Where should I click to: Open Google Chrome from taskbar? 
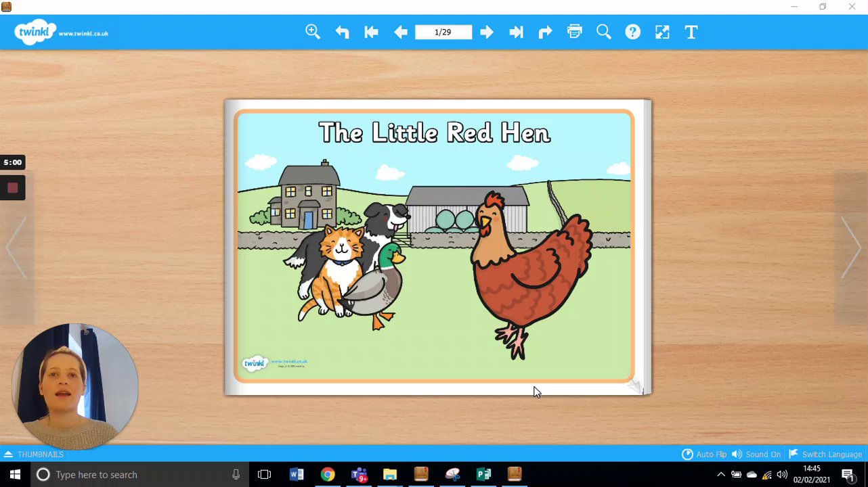click(327, 475)
